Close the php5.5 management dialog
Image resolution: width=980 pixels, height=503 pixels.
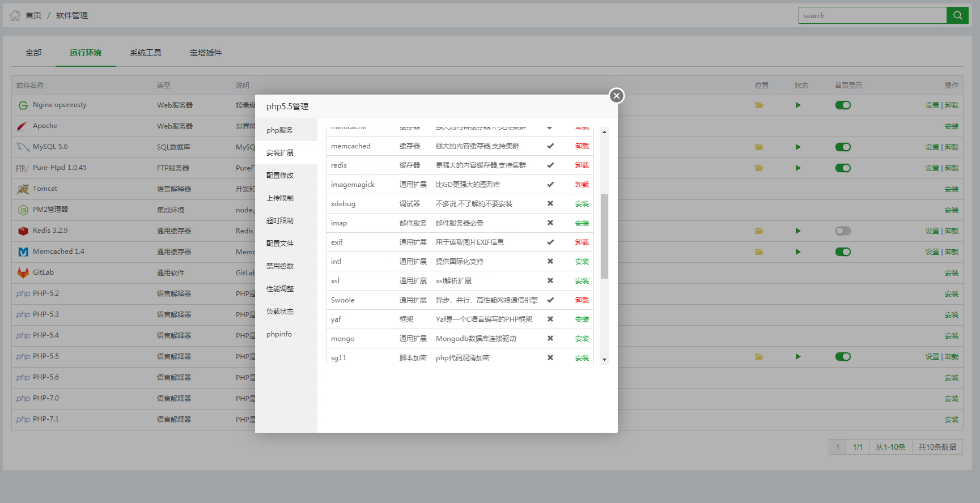click(617, 96)
